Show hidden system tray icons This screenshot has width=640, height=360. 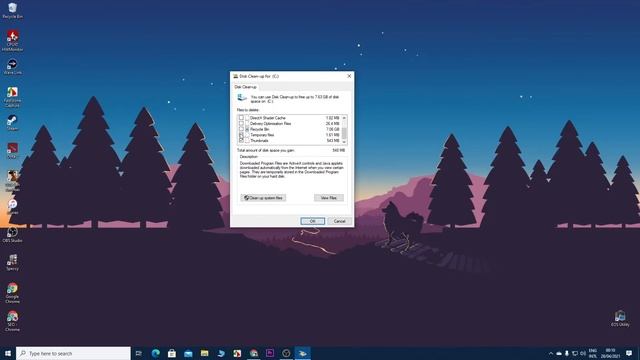[x=551, y=353]
